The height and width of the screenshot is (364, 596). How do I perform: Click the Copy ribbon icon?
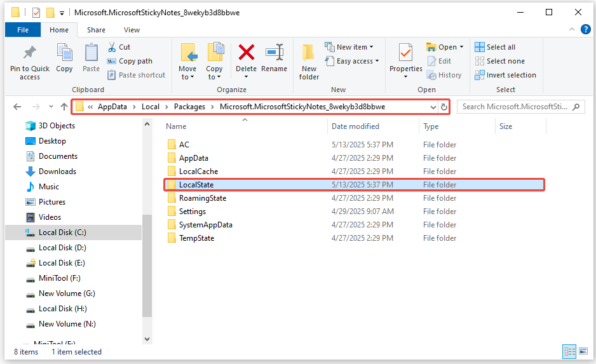pyautogui.click(x=64, y=52)
